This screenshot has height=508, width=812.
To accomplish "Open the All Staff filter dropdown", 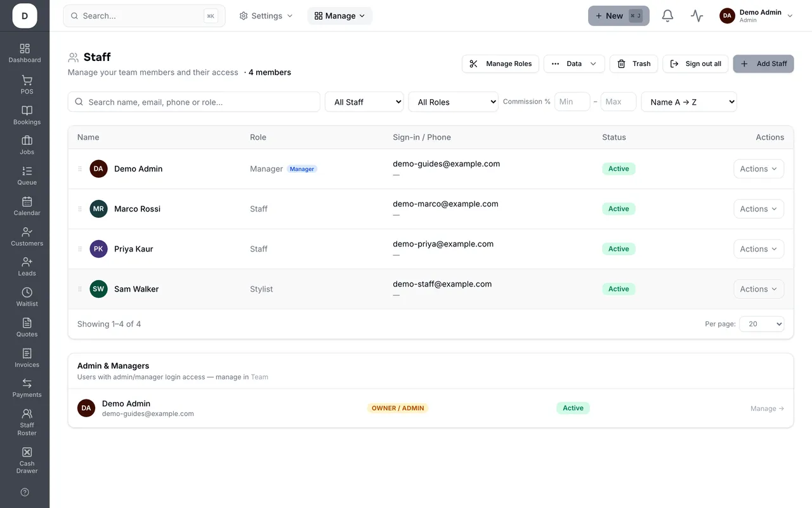I will (364, 102).
